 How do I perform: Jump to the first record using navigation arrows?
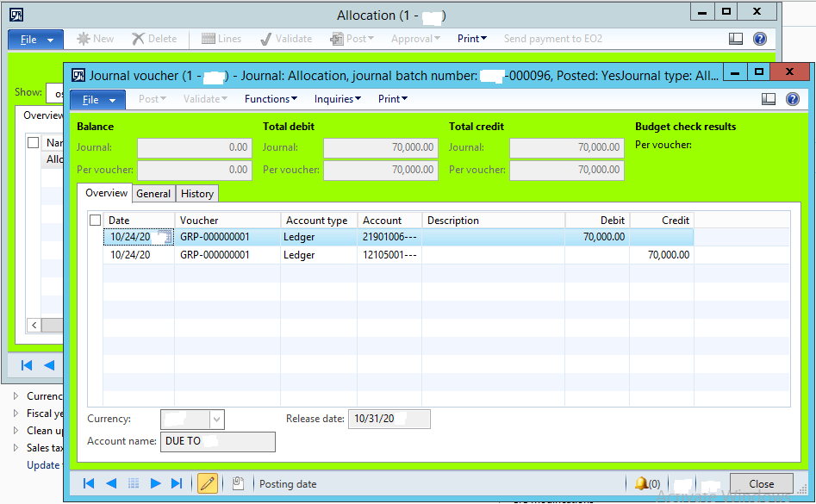[x=88, y=483]
